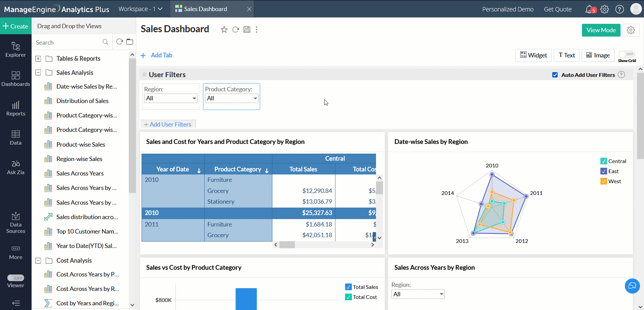Open Data Sources in the left sidebar

(x=16, y=223)
